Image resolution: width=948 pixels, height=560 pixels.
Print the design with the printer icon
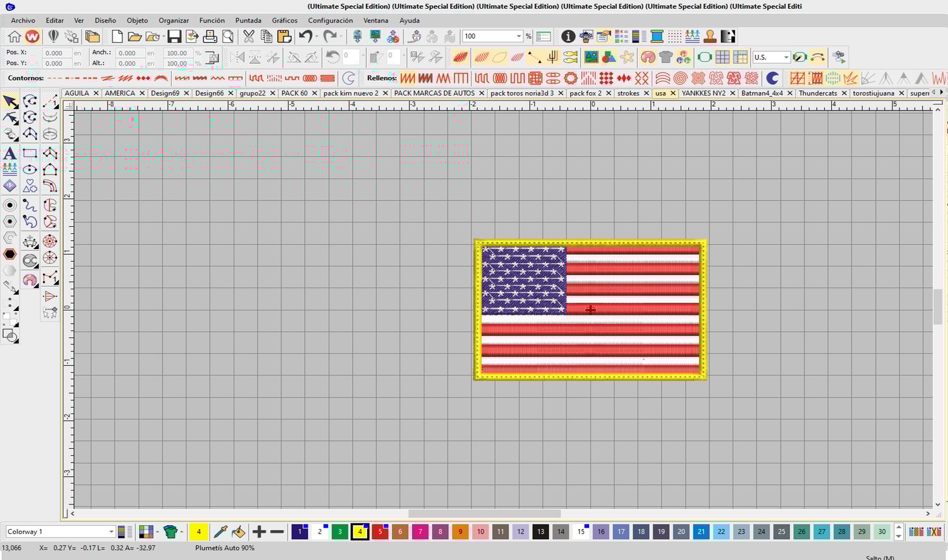coord(210,37)
